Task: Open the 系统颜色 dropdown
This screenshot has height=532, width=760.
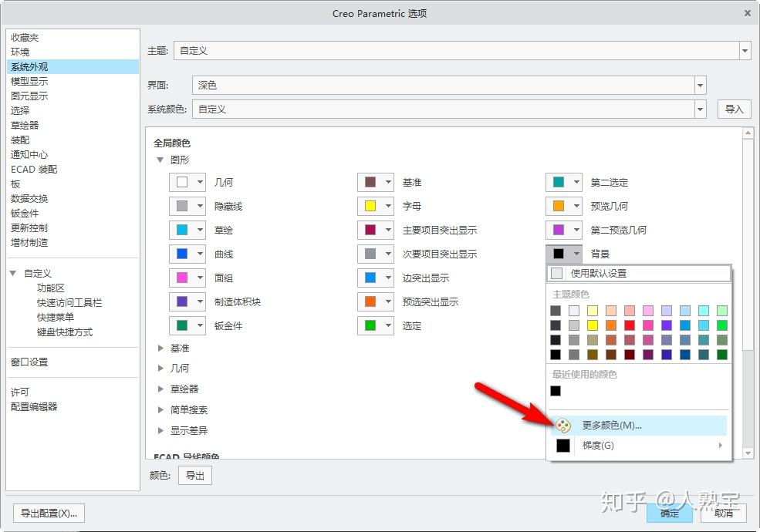Action: tap(701, 109)
